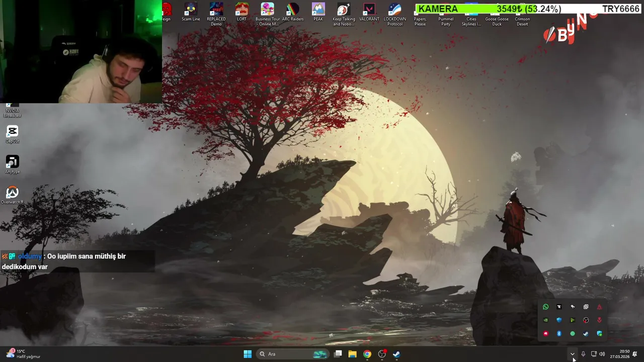Launch ARC Raiders from the desktop
Viewport: 644px width, 362px height.
(x=293, y=12)
